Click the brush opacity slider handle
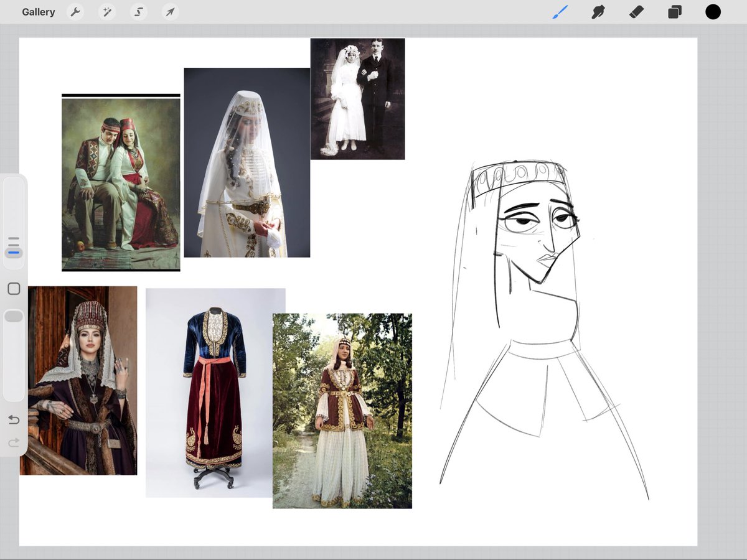This screenshot has width=747, height=560. coord(14,316)
